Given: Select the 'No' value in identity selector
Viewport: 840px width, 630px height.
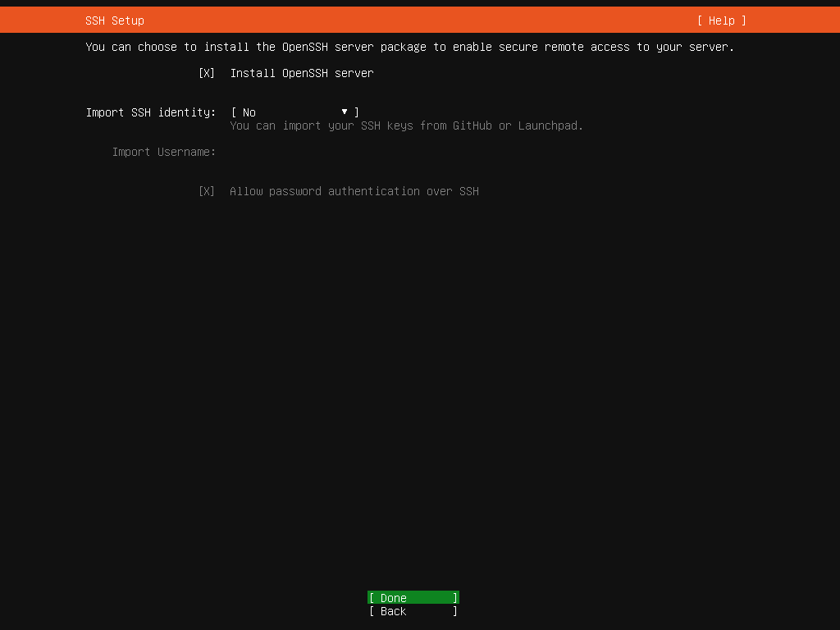Looking at the screenshot, I should tap(249, 112).
